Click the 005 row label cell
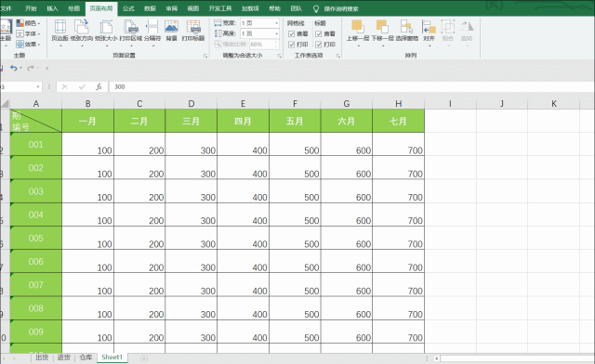Image resolution: width=595 pixels, height=364 pixels. [35, 238]
